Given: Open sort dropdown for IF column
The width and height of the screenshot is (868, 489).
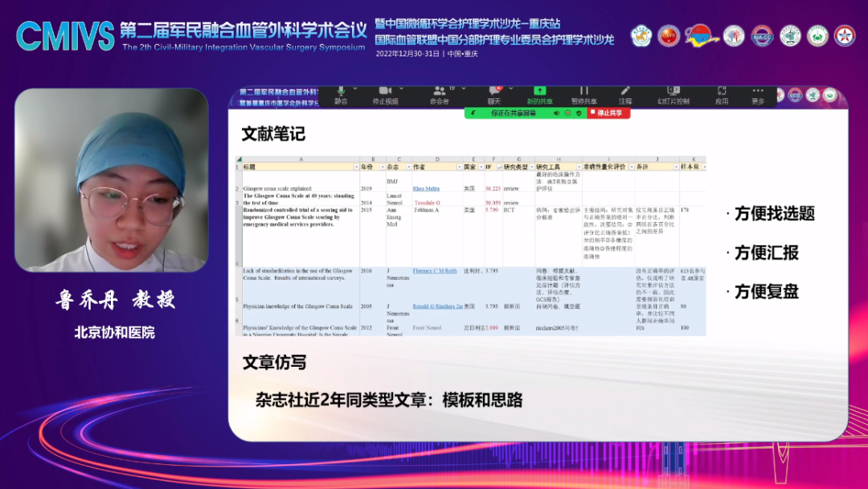Looking at the screenshot, I should [x=499, y=166].
